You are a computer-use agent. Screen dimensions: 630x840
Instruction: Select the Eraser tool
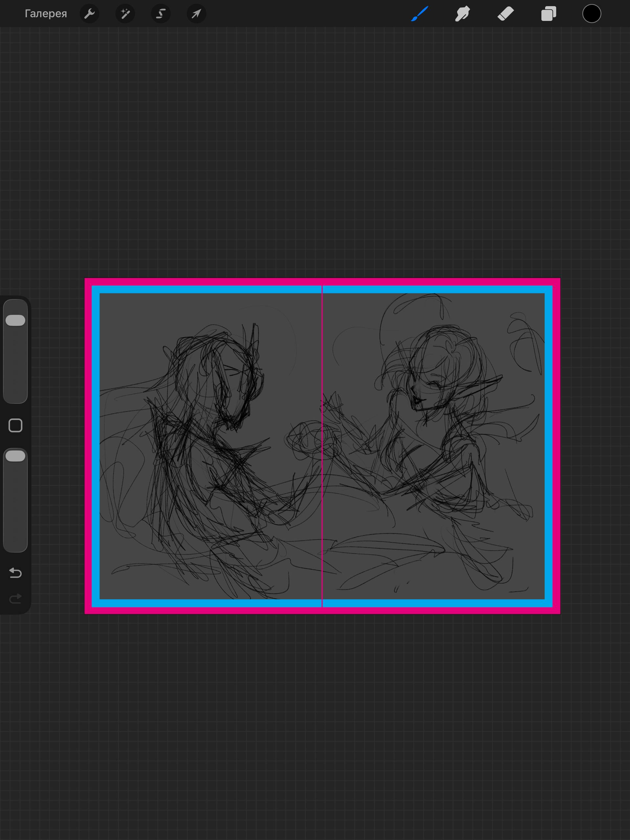(x=505, y=14)
